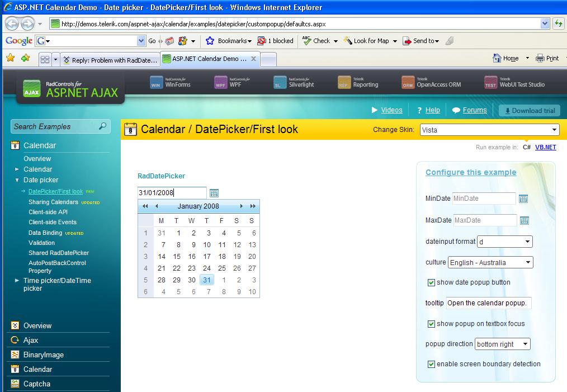
Task: Click the Send to icon
Action: pos(407,41)
